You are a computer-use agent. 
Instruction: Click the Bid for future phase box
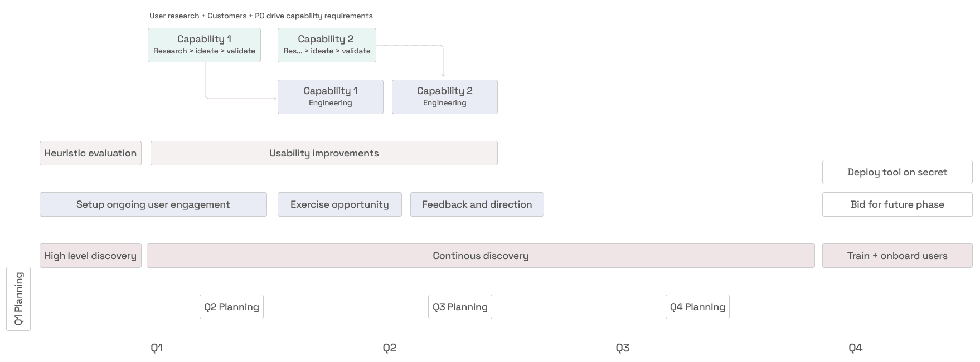pos(897,204)
